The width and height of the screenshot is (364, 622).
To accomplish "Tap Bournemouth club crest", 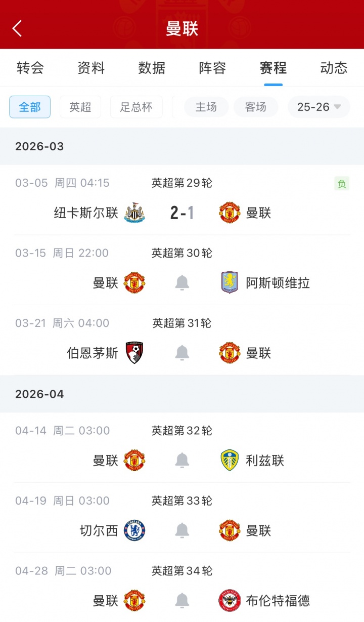I will tap(135, 353).
